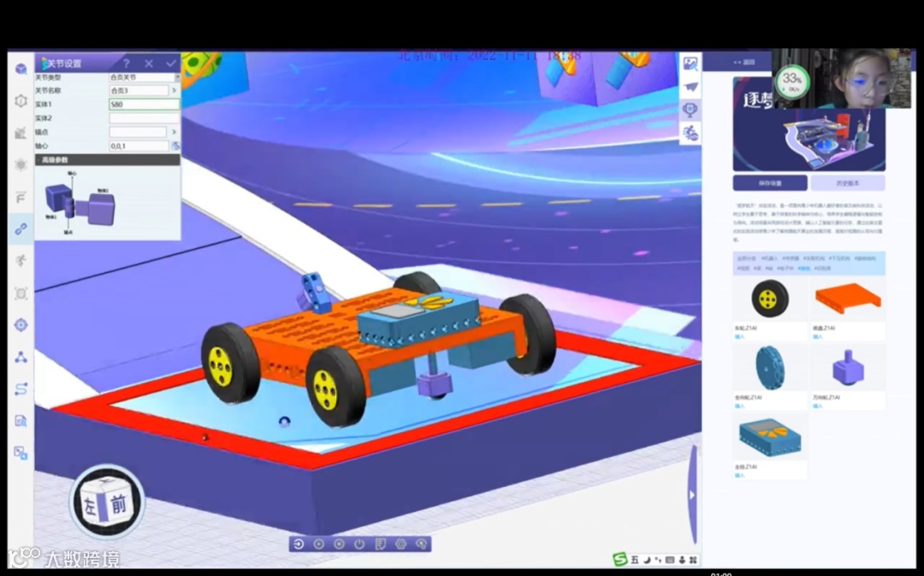Viewport: 924px width, 576px height.
Task: Click the 关节名称 field containing 合页3
Action: (x=139, y=90)
